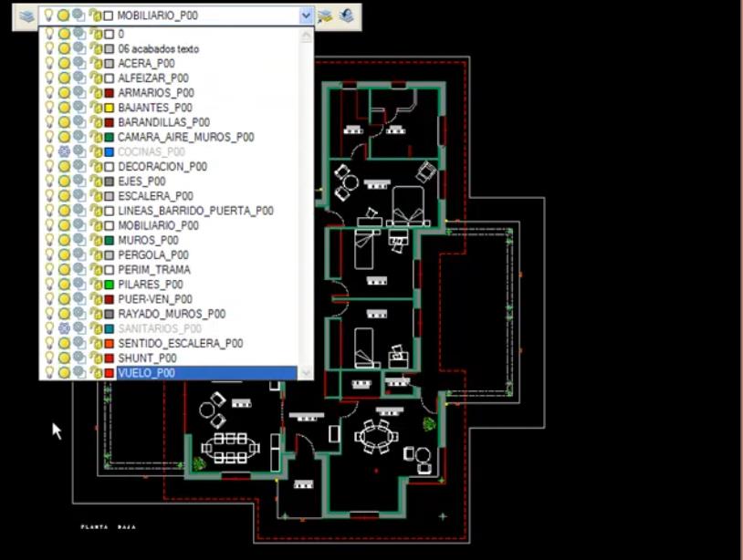Click the blue COCINAS_P00 color swatch
The height and width of the screenshot is (560, 743).
tap(109, 152)
